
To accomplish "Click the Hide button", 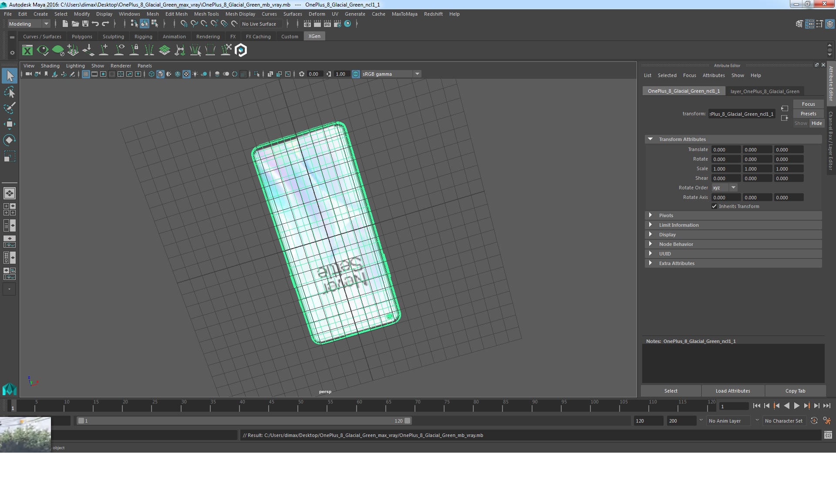I will pos(816,123).
